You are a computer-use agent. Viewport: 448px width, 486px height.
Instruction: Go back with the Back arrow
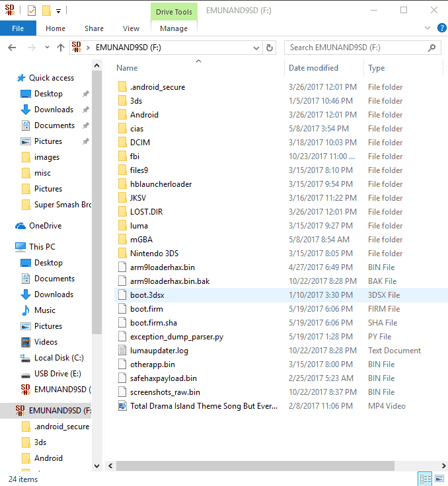tap(12, 48)
